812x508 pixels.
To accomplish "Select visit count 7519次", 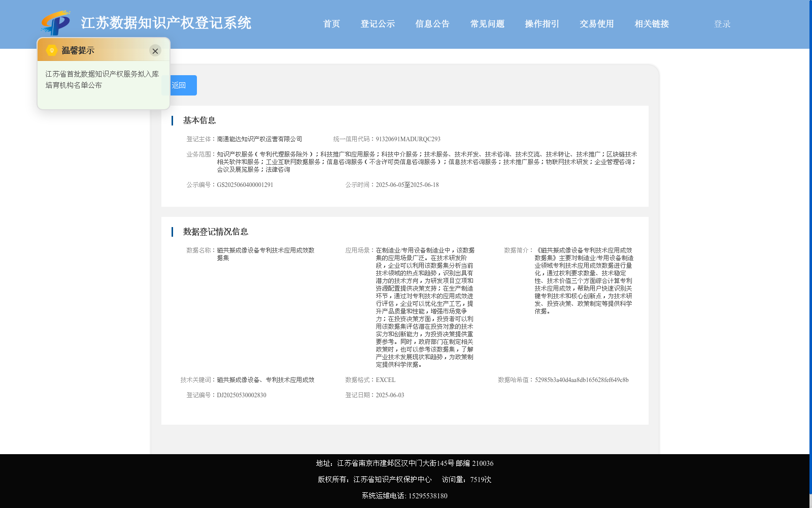I will point(481,480).
